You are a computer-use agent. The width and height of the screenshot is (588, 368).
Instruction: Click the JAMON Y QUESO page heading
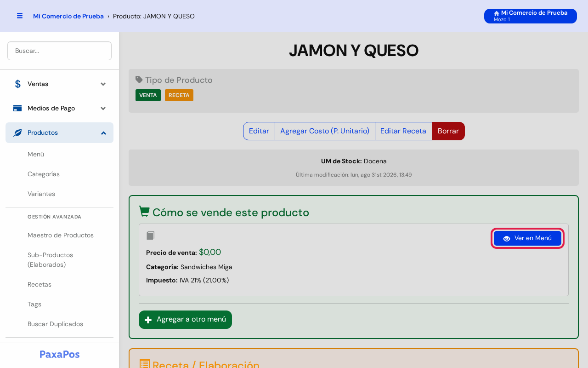[x=354, y=51]
